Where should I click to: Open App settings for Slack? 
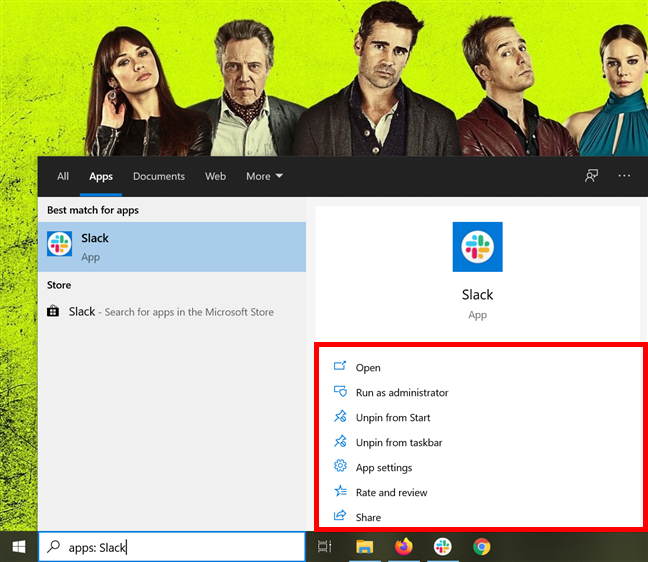pos(384,468)
